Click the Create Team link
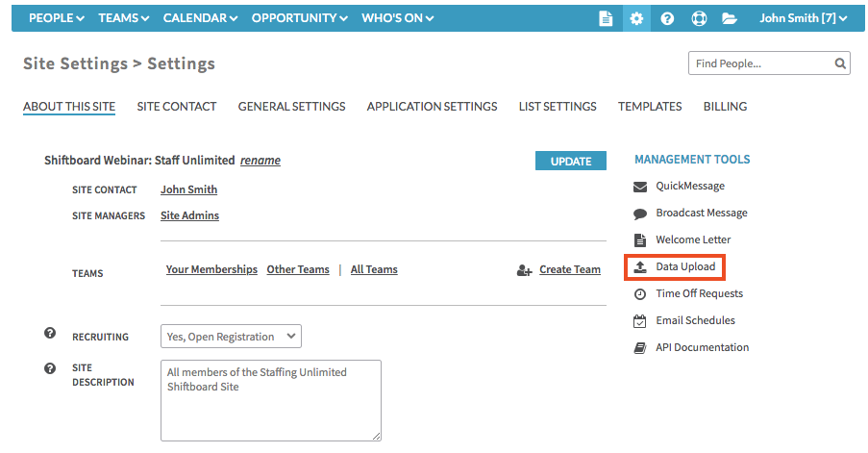This screenshot has height=453, width=868. click(x=570, y=269)
